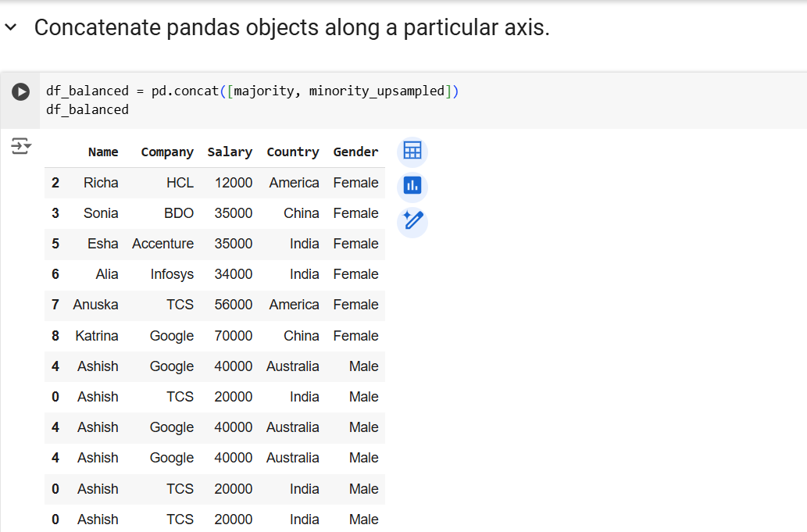
Task: Select the BDO company cell
Action: click(x=179, y=213)
